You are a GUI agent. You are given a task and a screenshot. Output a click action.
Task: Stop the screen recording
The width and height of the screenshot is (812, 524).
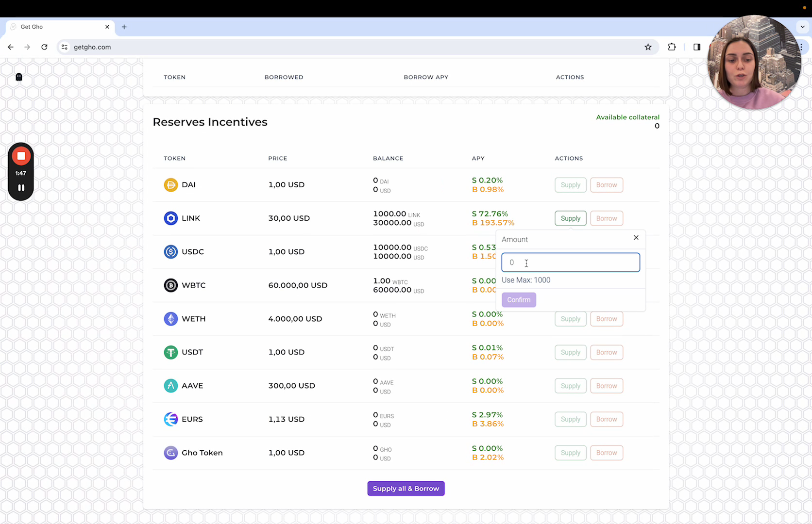(21, 156)
